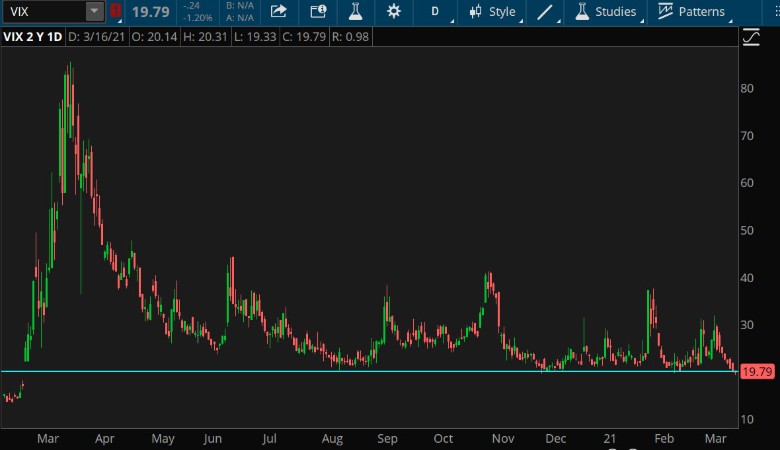Select the cyan horizontal price level line

(369, 371)
